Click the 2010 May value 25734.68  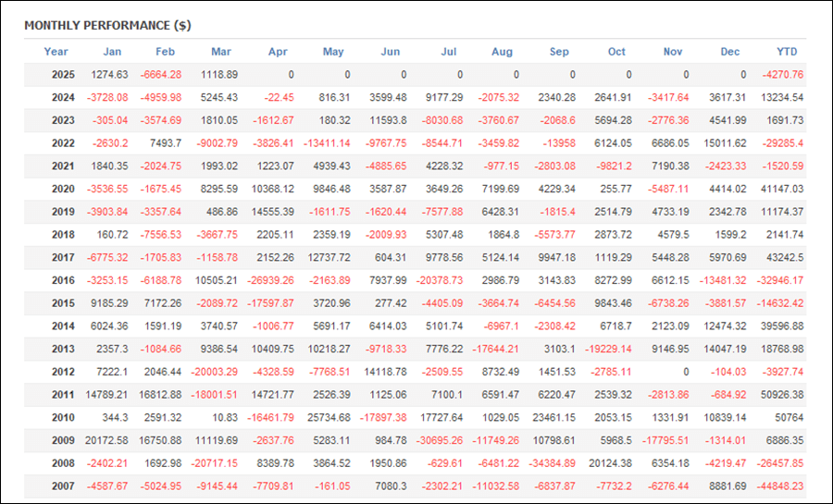[x=329, y=417]
